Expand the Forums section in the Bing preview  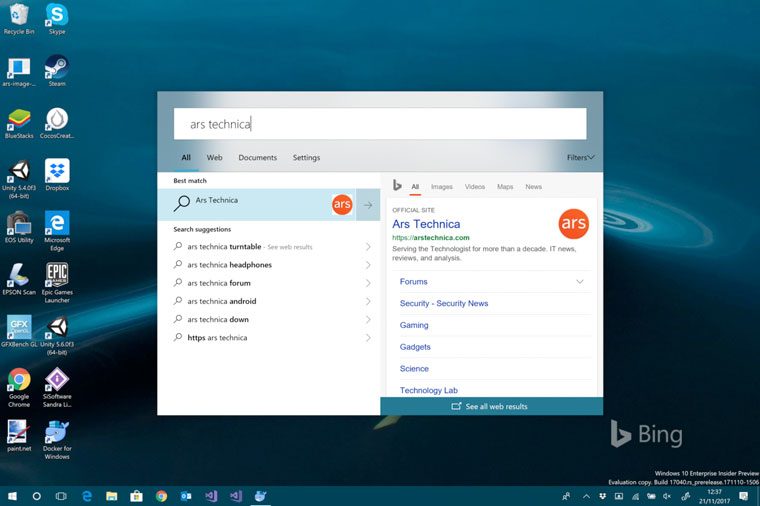coord(580,282)
